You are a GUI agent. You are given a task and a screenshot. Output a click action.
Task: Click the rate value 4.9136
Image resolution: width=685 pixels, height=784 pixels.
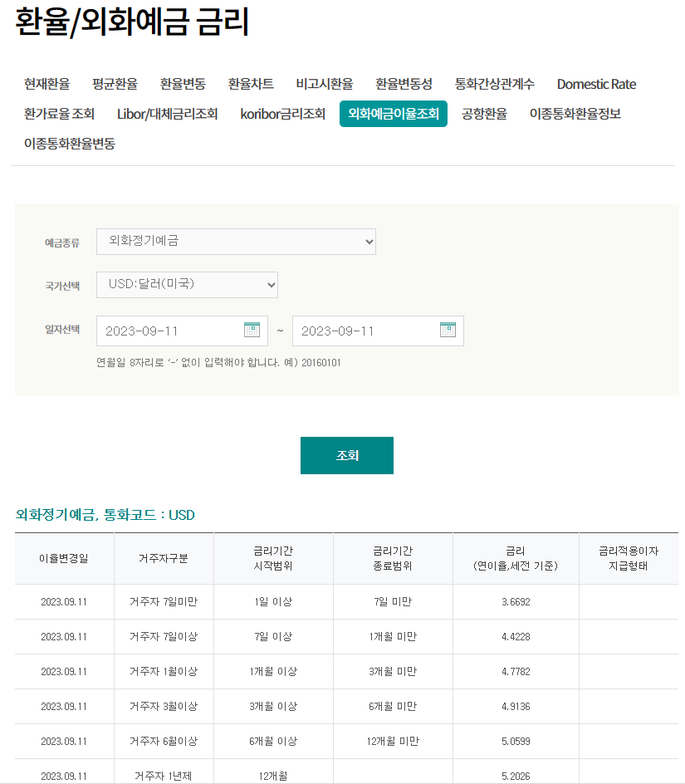tap(516, 707)
